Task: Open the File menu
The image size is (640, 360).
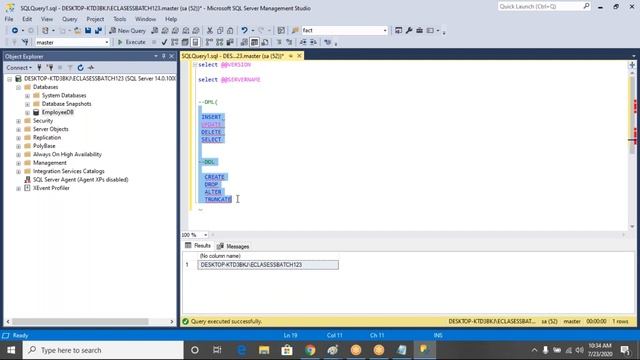Action: point(9,19)
